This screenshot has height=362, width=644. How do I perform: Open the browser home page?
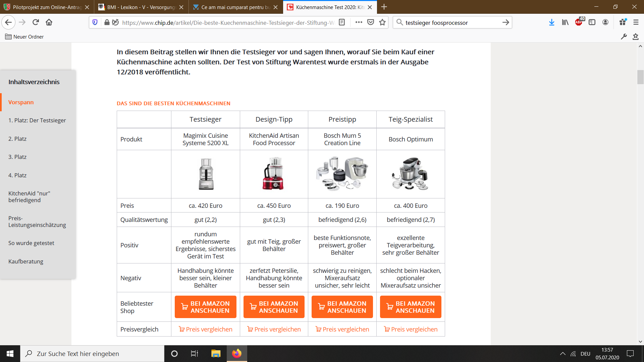pyautogui.click(x=49, y=22)
